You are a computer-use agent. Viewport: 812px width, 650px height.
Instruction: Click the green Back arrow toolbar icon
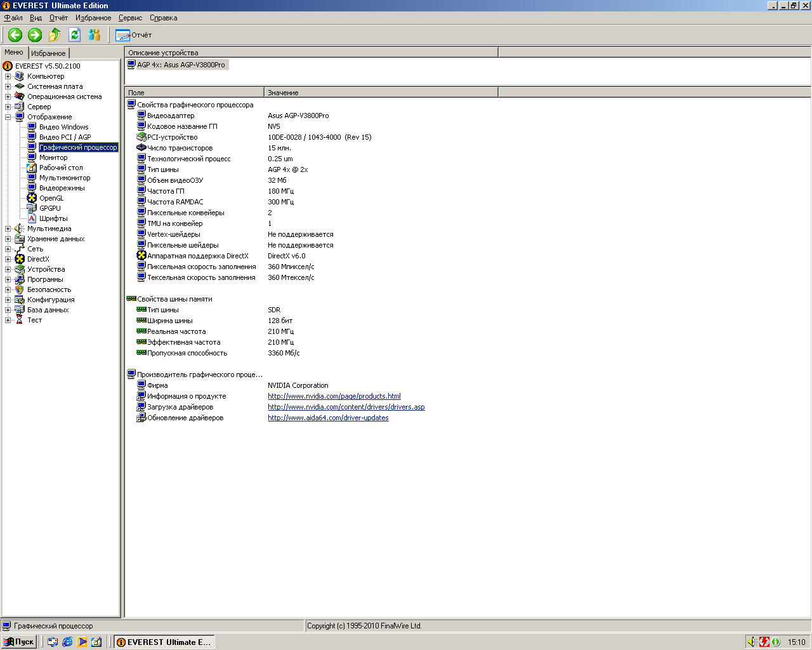point(15,35)
